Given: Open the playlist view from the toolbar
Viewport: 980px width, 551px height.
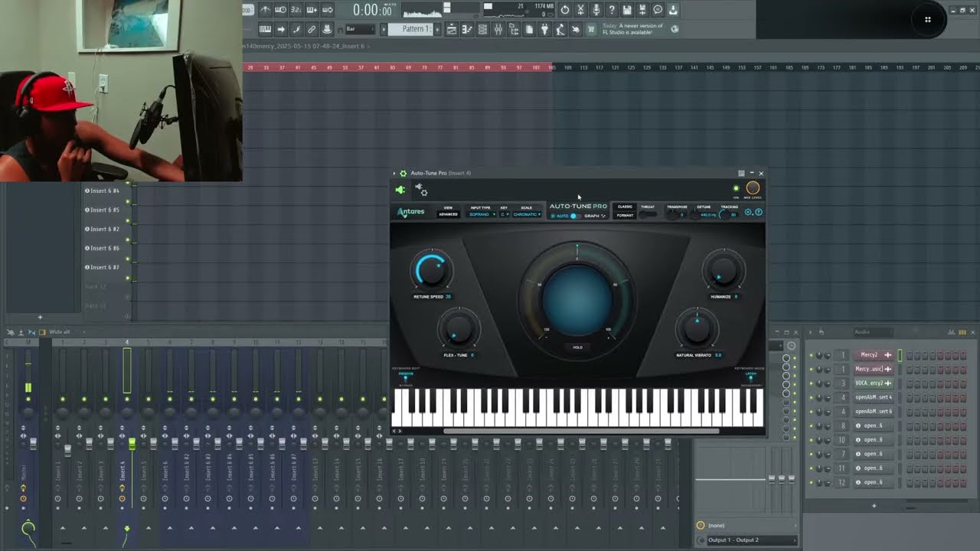Looking at the screenshot, I should tap(452, 29).
